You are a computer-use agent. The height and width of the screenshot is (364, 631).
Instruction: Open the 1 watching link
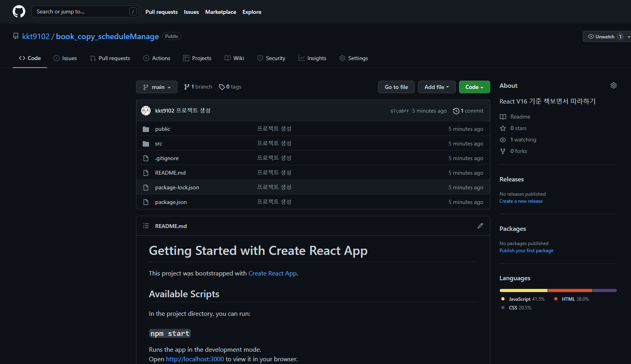click(x=523, y=140)
